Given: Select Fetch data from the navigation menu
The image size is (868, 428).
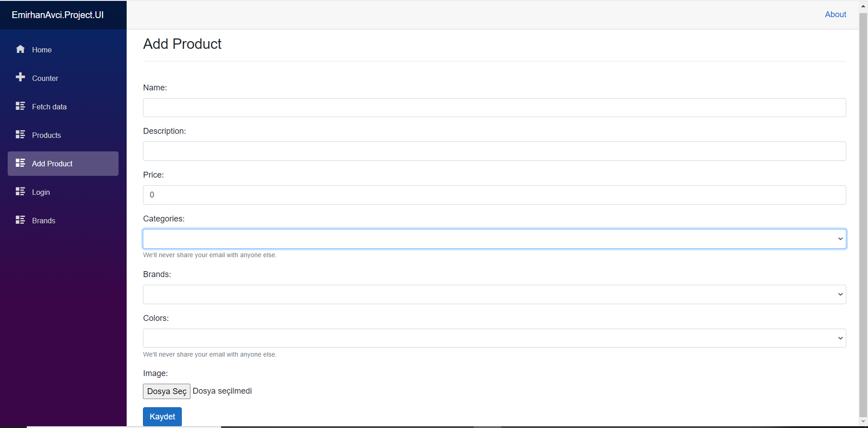Looking at the screenshot, I should coord(50,106).
